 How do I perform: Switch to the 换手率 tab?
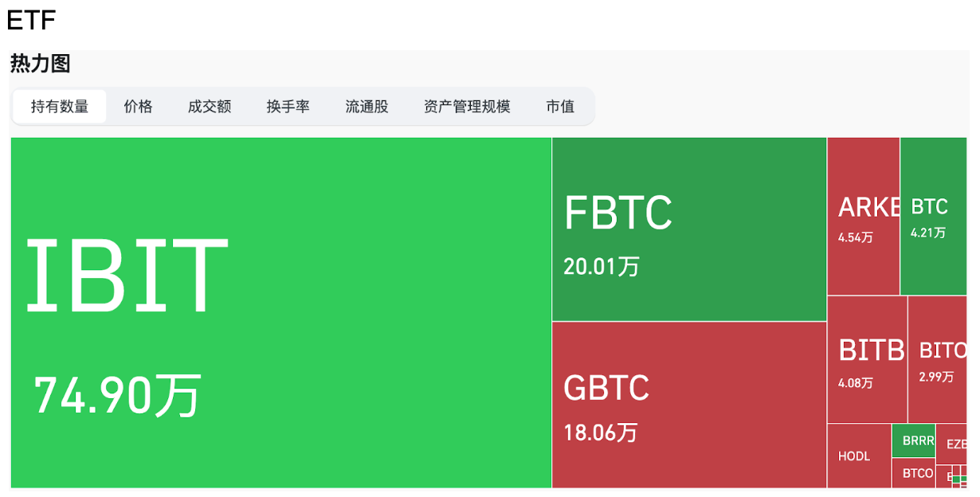[288, 107]
